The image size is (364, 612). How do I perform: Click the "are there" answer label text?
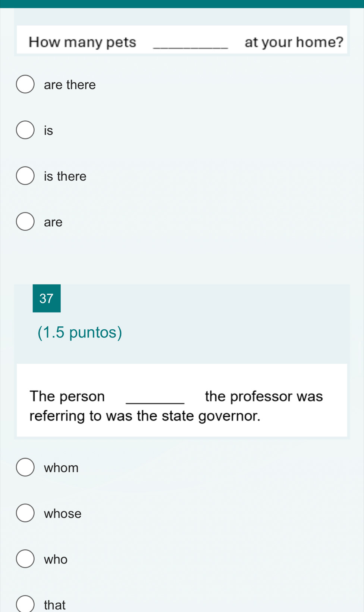click(70, 85)
